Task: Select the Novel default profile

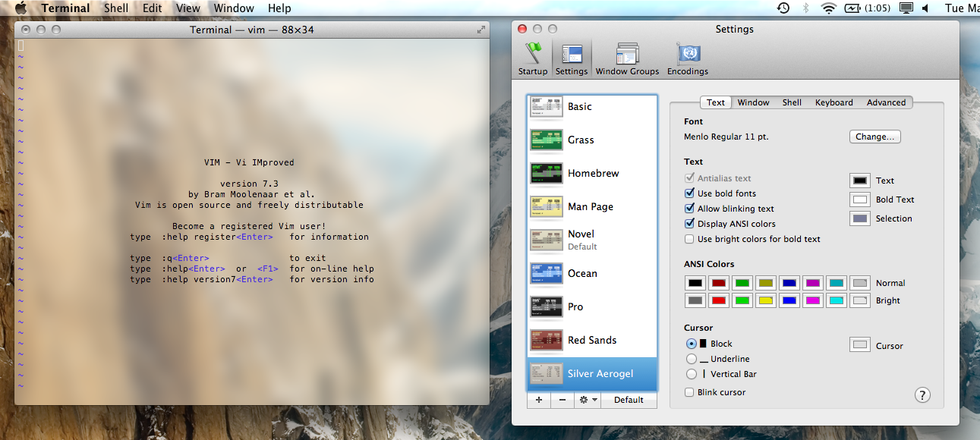Action: click(592, 240)
